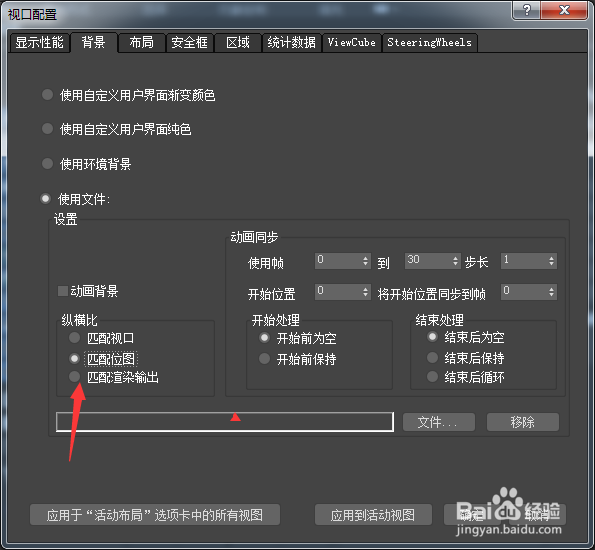Select 结束后为空 radio button
The image size is (595, 550).
(x=433, y=337)
